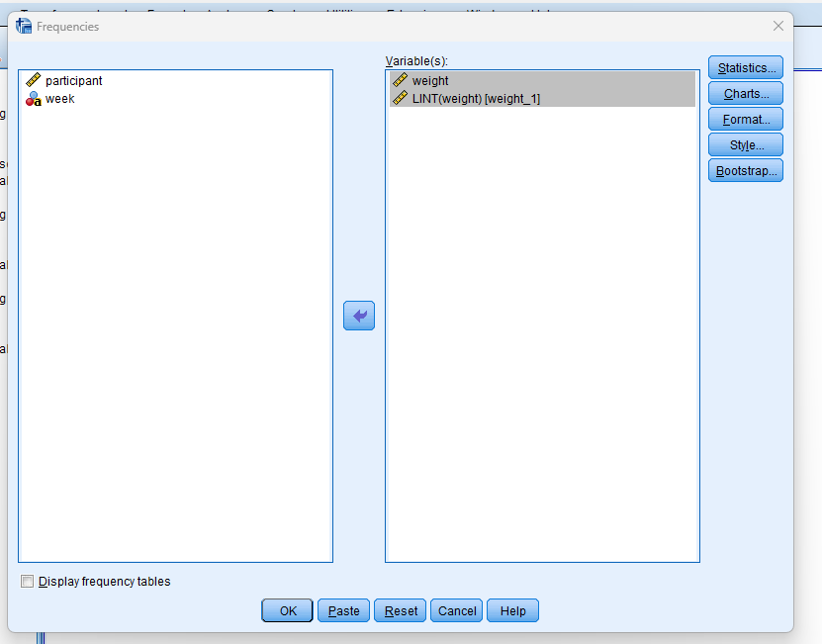Select the participant variable name in source list
822x644 pixels.
pos(74,81)
